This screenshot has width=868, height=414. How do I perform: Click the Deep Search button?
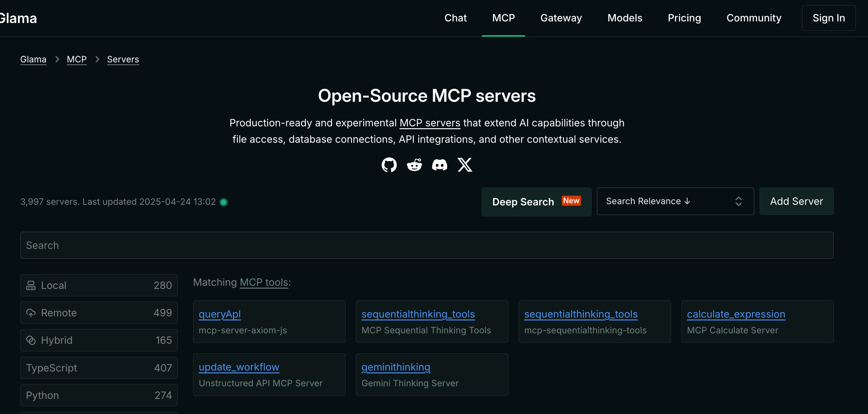click(x=536, y=202)
